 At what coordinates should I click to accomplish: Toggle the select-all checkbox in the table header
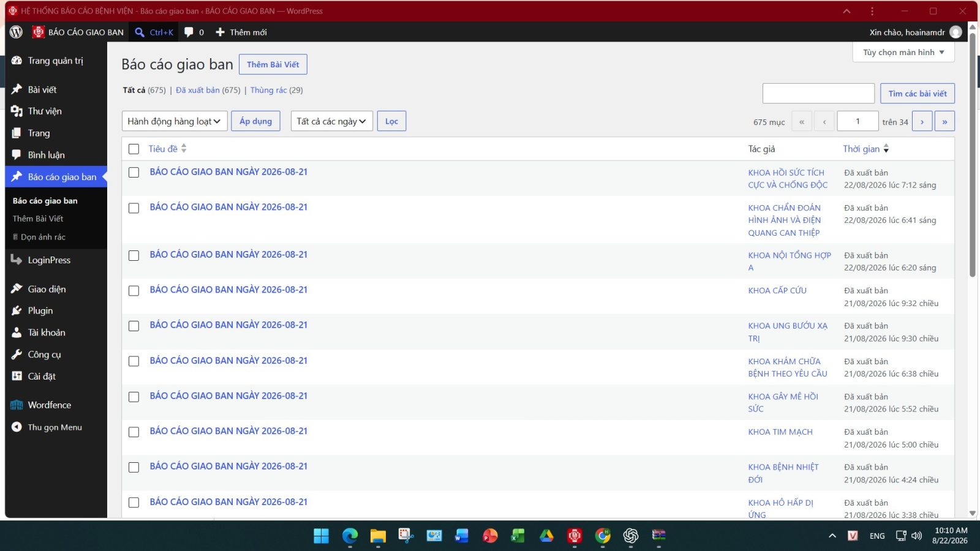134,149
